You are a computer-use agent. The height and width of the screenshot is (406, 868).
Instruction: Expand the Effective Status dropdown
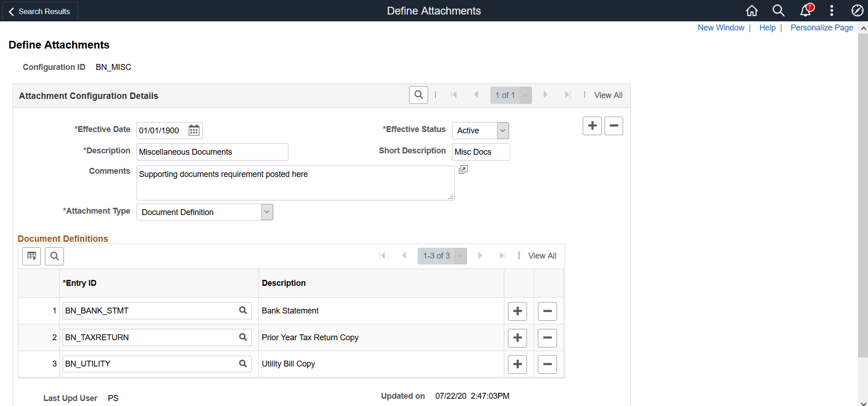point(502,131)
